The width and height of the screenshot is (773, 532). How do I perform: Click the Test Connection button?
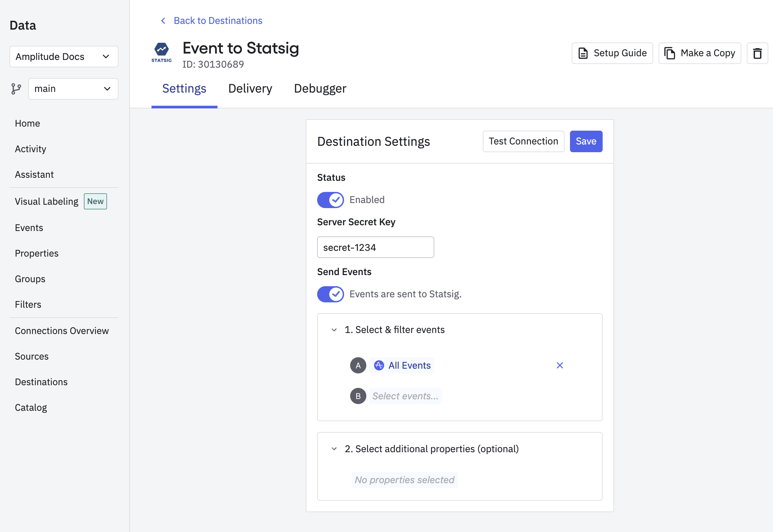tap(523, 141)
